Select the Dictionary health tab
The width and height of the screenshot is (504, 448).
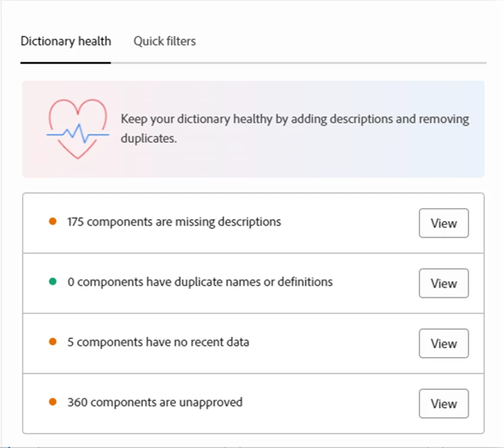65,41
